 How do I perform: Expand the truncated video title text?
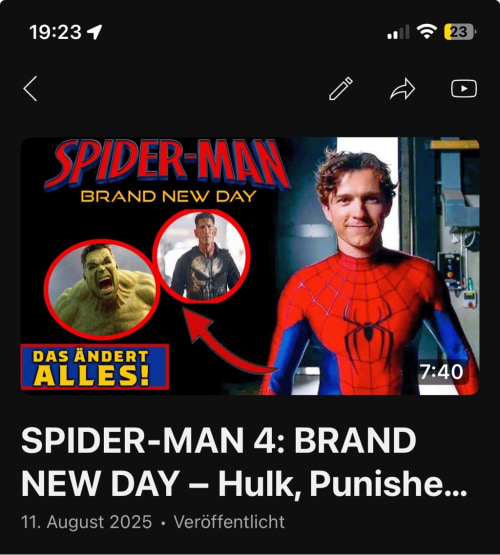[244, 462]
